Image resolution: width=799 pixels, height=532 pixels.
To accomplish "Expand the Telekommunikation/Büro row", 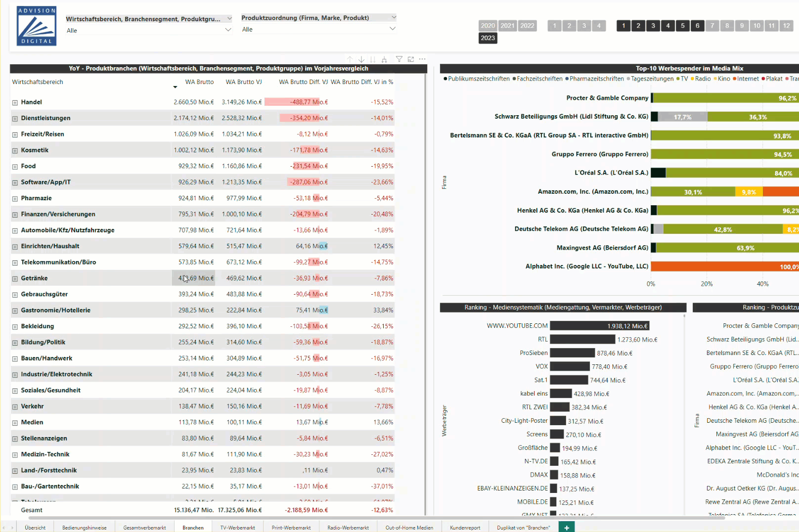I will click(x=15, y=263).
